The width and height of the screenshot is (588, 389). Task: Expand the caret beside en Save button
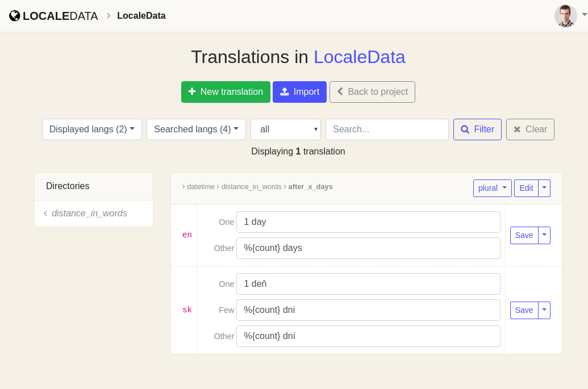click(x=544, y=235)
